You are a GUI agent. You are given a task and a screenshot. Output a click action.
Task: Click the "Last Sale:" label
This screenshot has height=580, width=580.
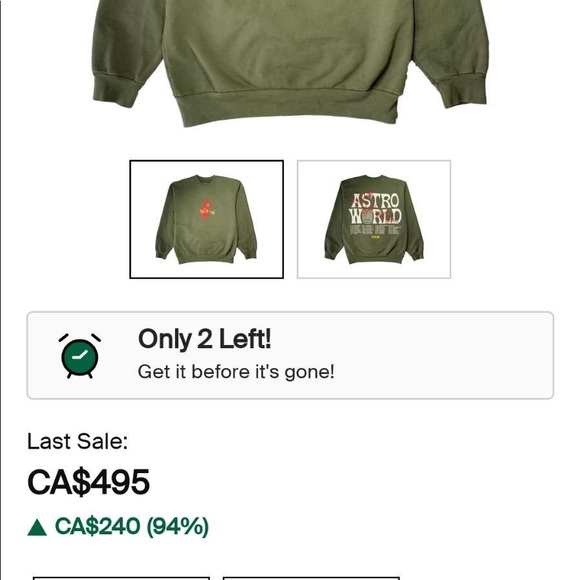77,441
